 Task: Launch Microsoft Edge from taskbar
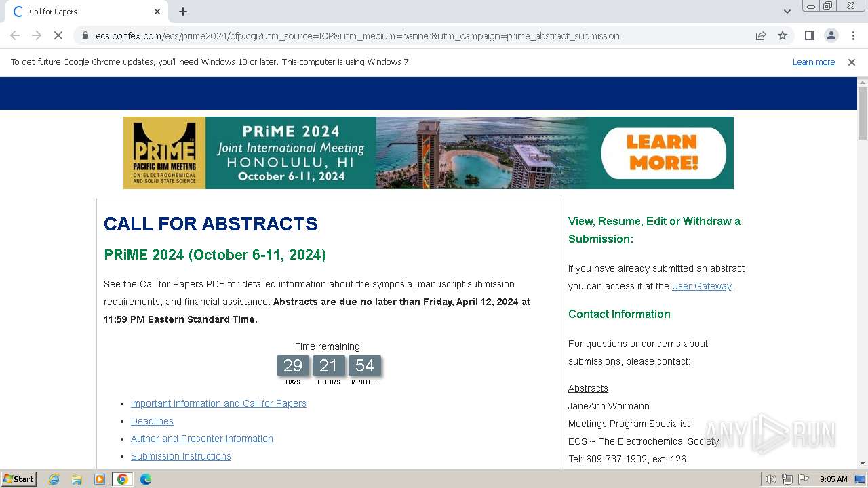point(145,479)
